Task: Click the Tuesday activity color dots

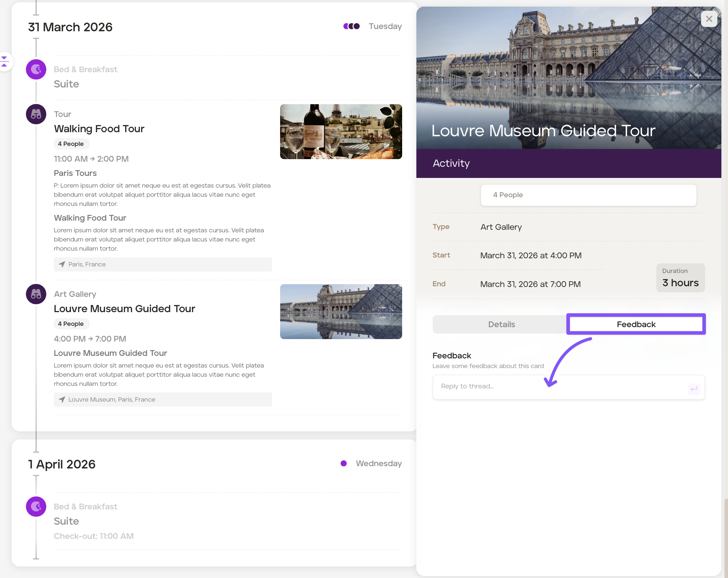Action: 351,26
